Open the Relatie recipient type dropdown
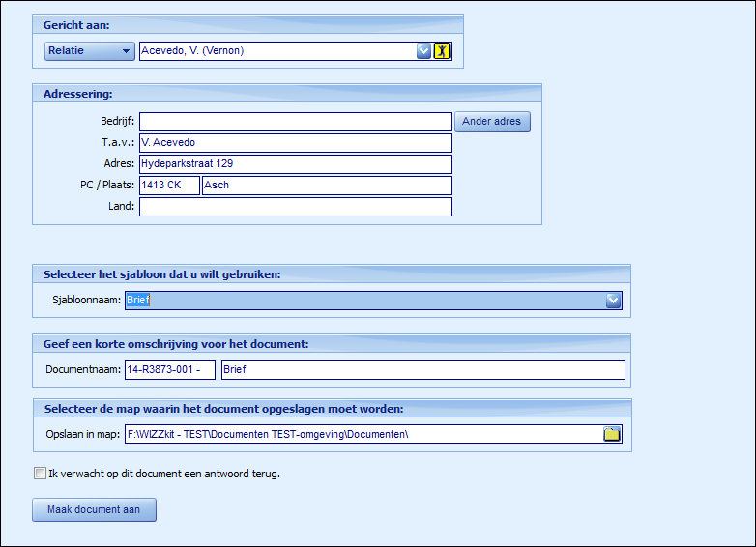Image resolution: width=756 pixels, height=547 pixels. 89,51
